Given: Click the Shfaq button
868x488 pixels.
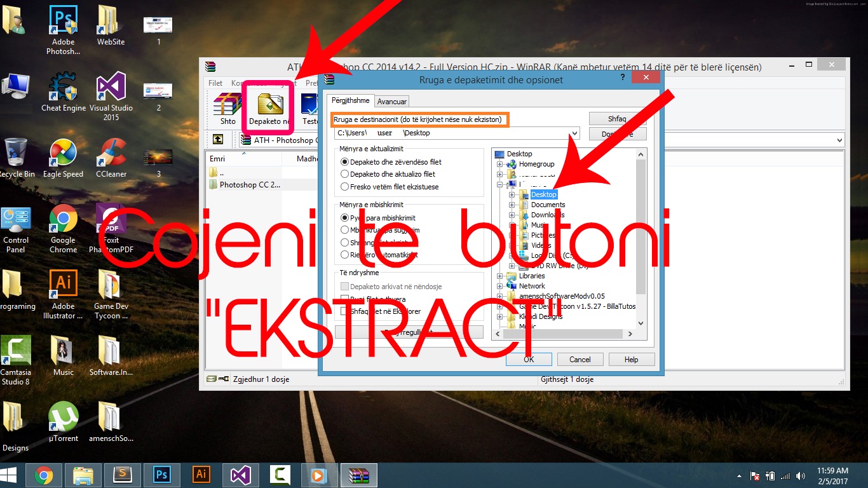Looking at the screenshot, I should (x=618, y=119).
